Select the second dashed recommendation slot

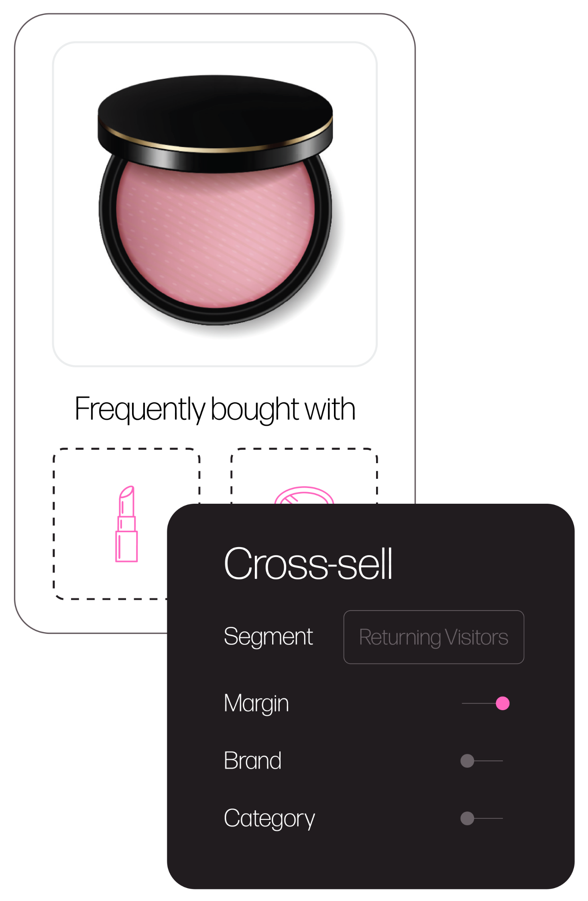(304, 476)
